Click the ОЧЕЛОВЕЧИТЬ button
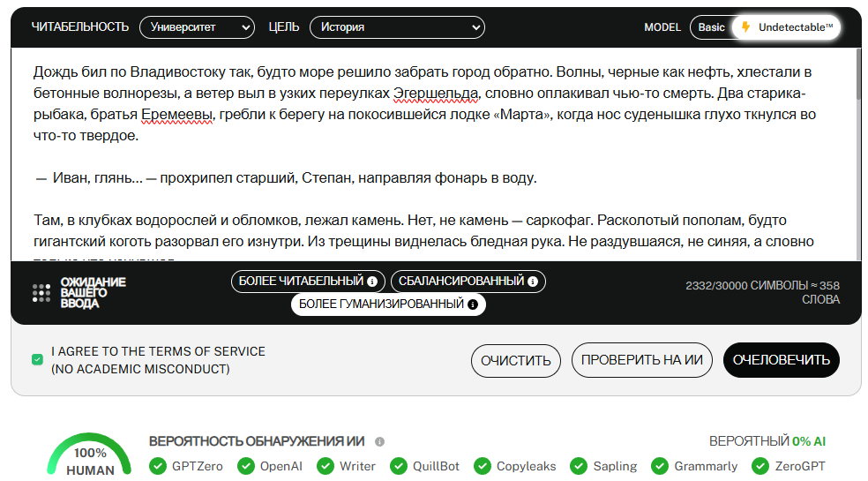 coord(781,360)
